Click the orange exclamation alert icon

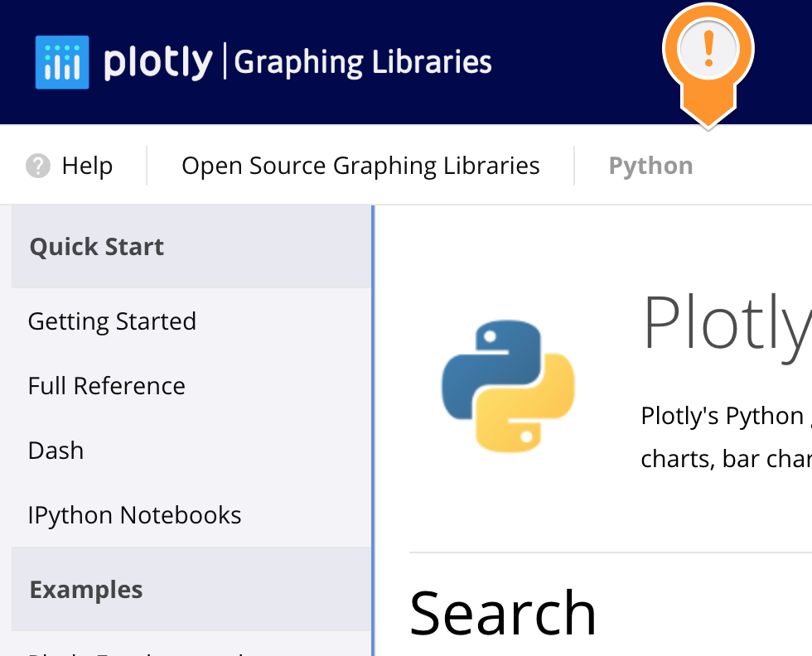708,65
